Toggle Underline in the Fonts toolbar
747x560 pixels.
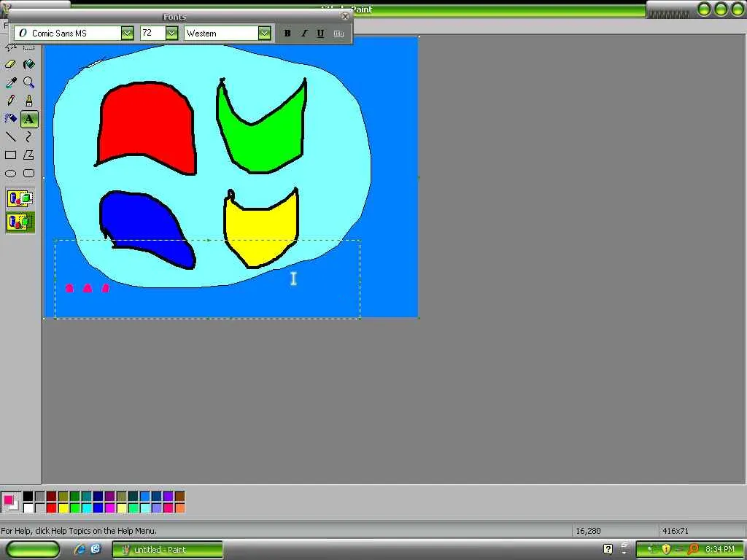click(x=321, y=34)
